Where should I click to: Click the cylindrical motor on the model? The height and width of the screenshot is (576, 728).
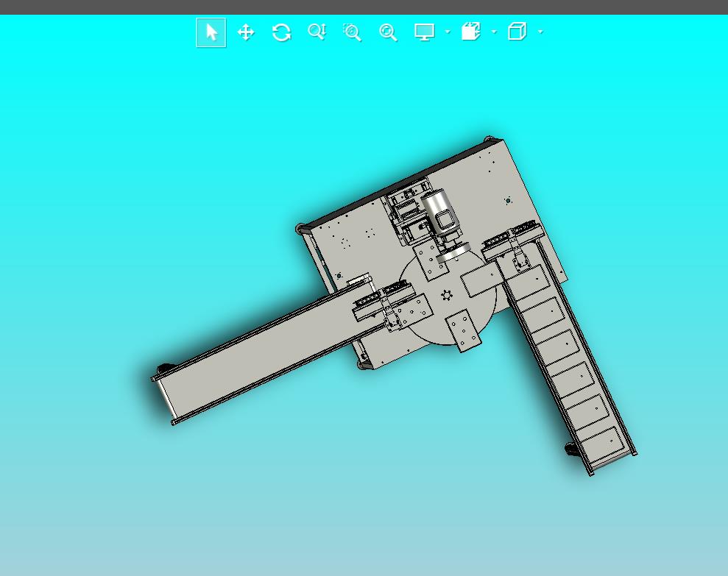click(x=439, y=212)
